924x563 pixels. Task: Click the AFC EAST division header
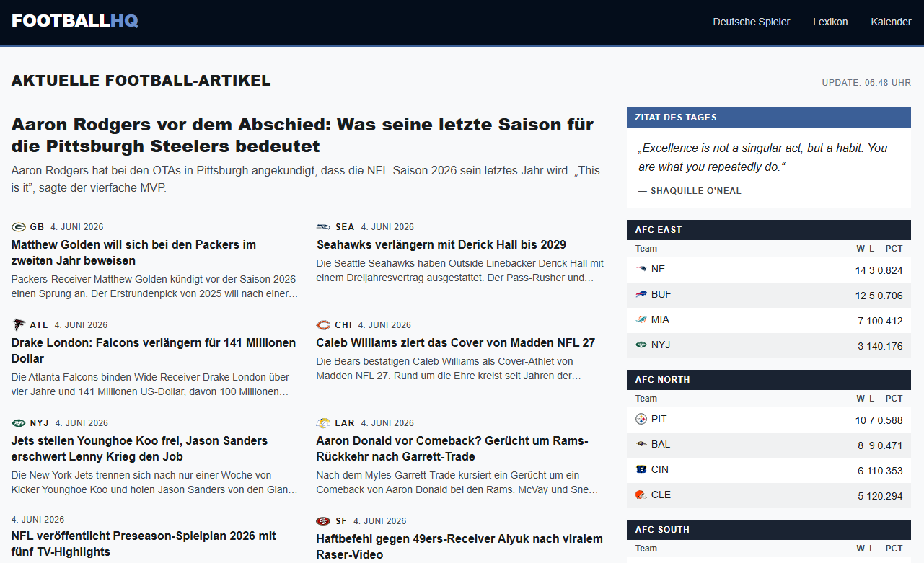(769, 230)
